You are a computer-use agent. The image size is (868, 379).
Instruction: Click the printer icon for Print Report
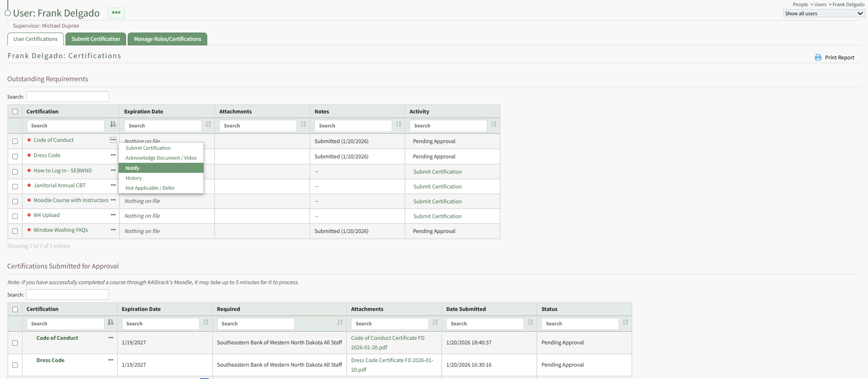click(818, 58)
